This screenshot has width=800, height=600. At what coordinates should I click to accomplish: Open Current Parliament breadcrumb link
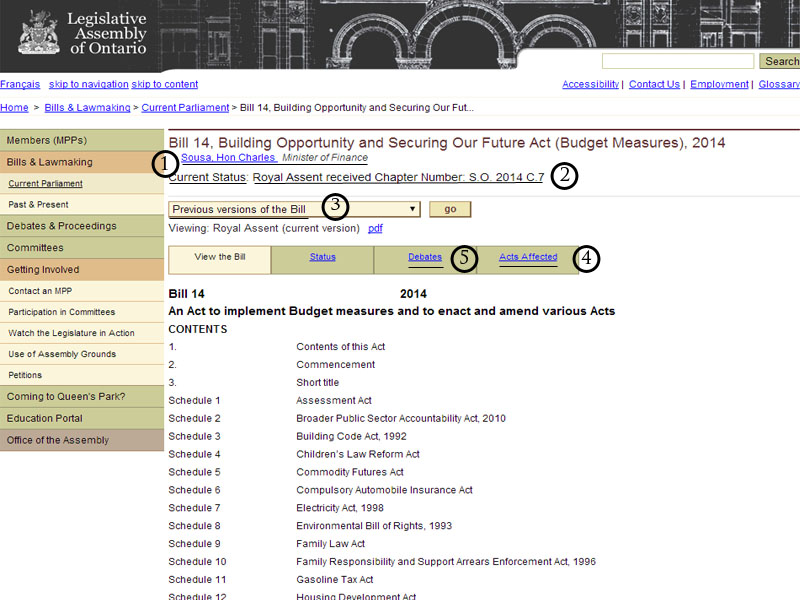pos(185,108)
